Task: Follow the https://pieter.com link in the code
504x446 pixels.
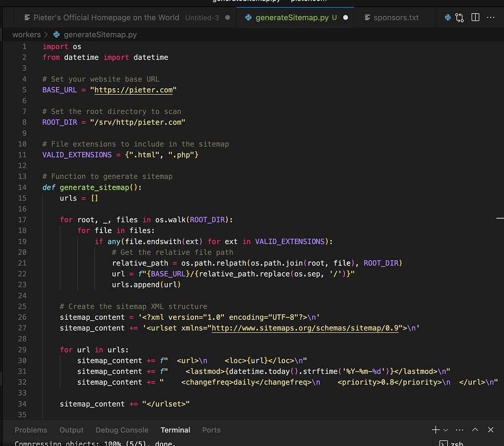Action: pyautogui.click(x=133, y=90)
